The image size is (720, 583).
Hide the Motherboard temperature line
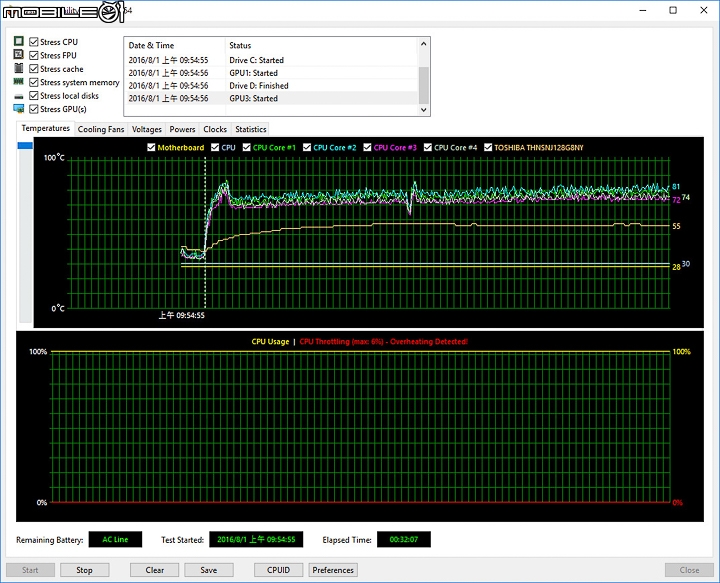(151, 147)
